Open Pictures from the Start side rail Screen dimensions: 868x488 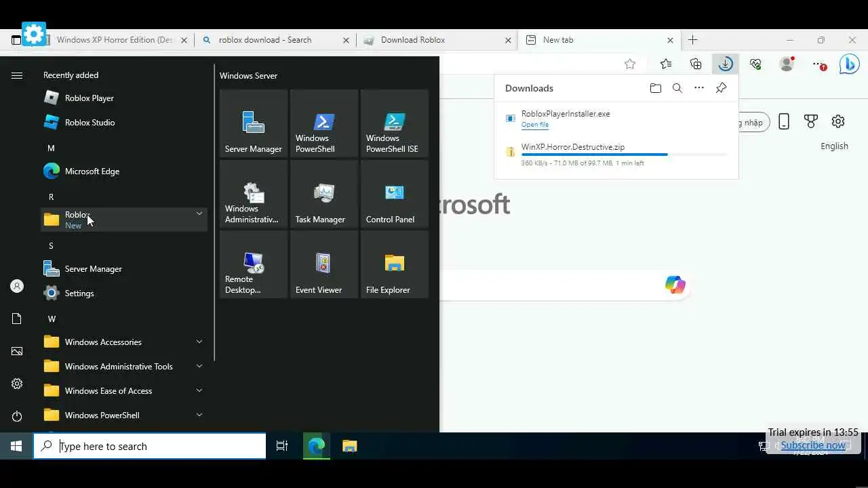pos(17,351)
